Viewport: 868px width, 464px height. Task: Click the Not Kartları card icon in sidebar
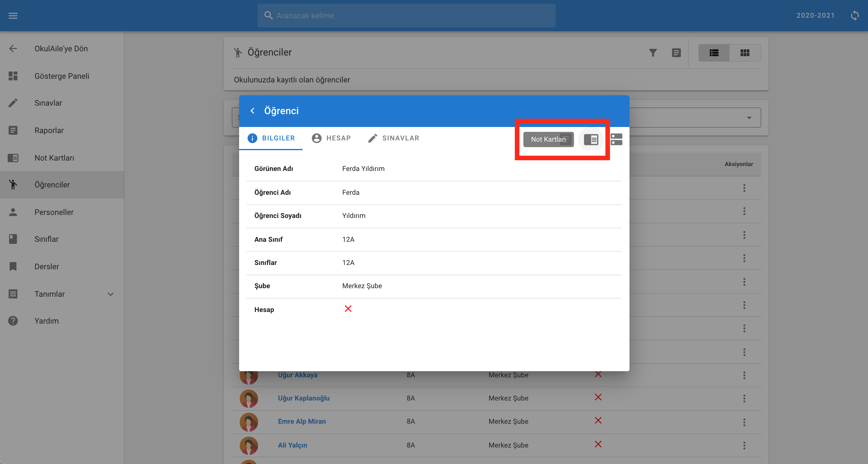click(13, 158)
